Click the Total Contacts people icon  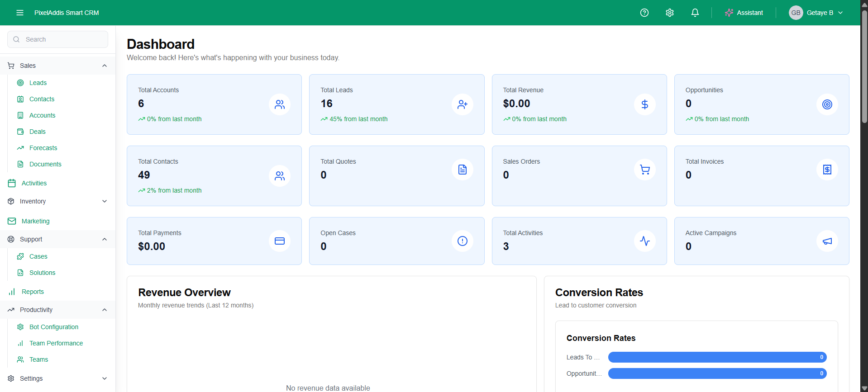(280, 176)
